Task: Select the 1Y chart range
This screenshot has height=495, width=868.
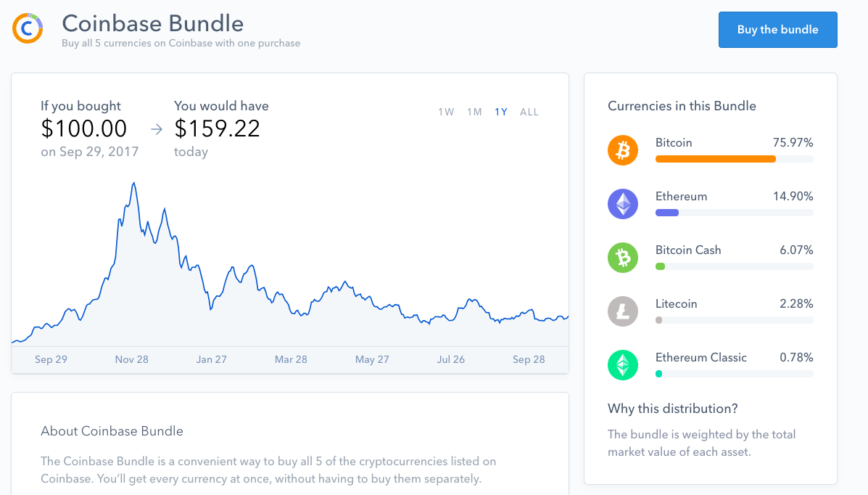Action: (x=501, y=112)
